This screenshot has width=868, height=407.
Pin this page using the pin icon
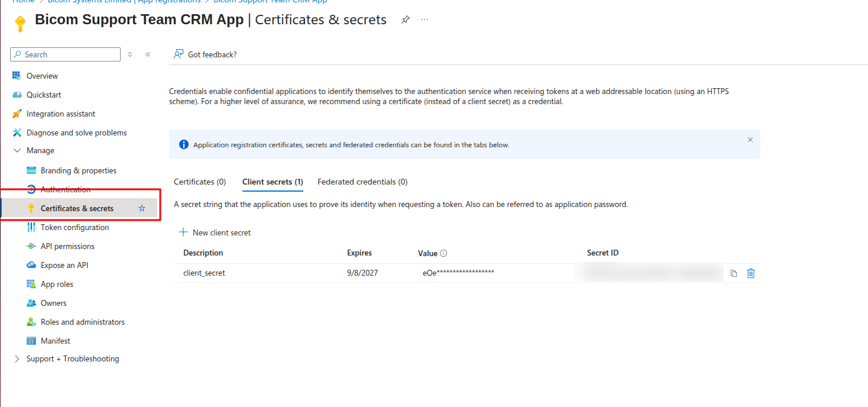click(405, 20)
